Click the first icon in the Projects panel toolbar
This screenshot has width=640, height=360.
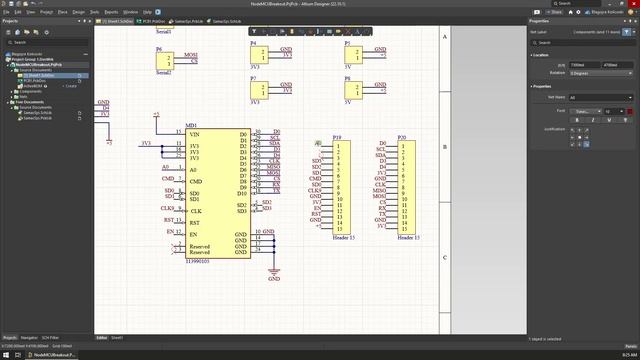pos(8,32)
